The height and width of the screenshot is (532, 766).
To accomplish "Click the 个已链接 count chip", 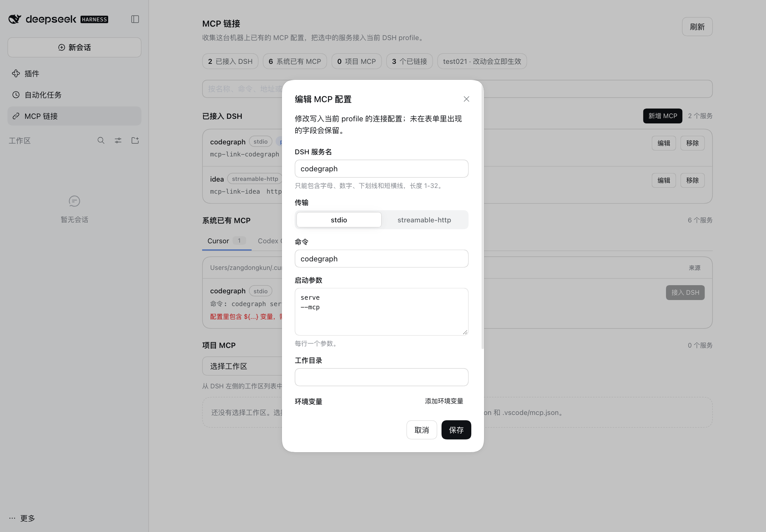I will 409,61.
